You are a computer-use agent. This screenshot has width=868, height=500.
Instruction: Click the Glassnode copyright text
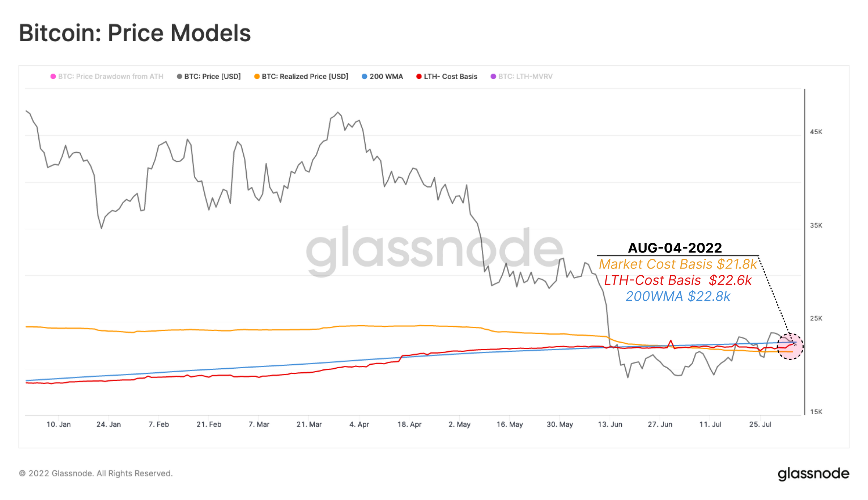click(96, 473)
